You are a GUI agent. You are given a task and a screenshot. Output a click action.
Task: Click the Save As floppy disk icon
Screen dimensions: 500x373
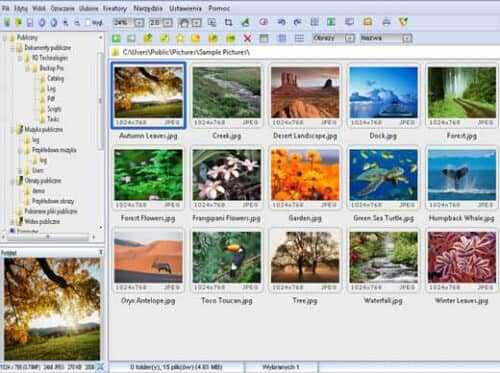(30, 23)
